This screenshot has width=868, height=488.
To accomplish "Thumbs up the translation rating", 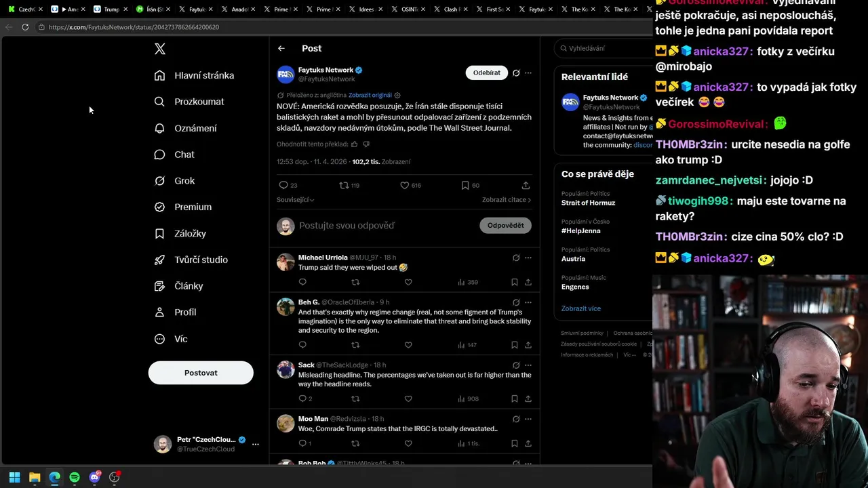I will tap(354, 144).
